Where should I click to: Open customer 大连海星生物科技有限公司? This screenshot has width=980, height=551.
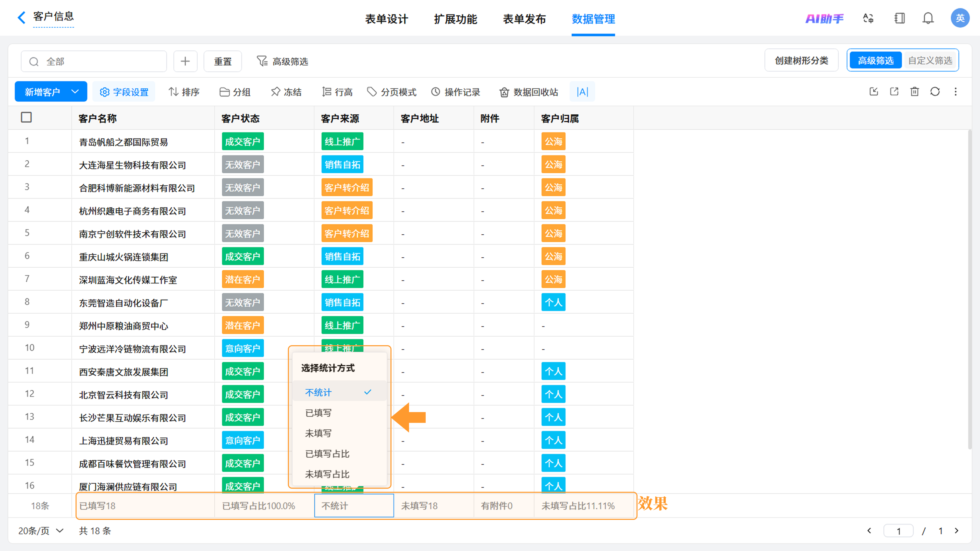point(132,165)
